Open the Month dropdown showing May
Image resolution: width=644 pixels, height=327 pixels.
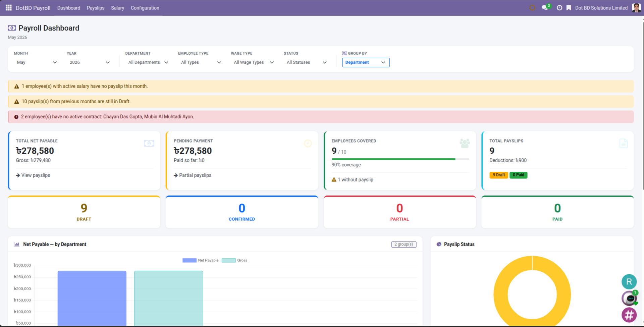coord(37,62)
